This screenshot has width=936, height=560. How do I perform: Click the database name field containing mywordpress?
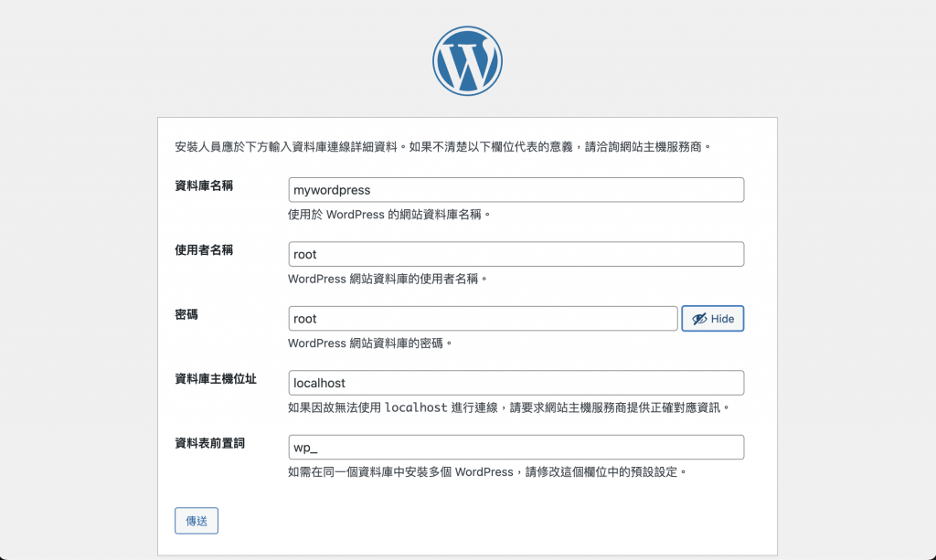pyautogui.click(x=516, y=190)
